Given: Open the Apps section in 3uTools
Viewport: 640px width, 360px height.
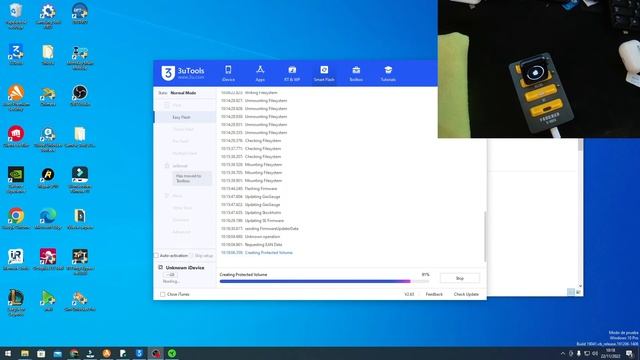Looking at the screenshot, I should pos(260,74).
